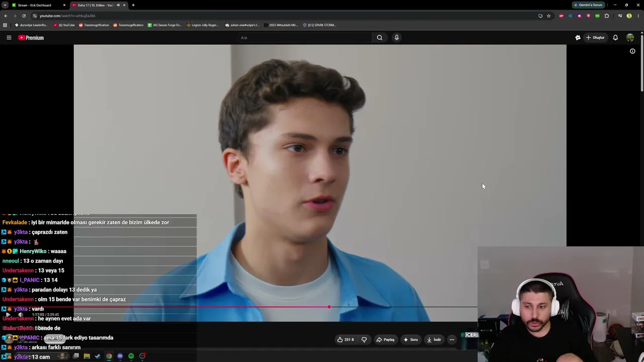Open ducvolpe LeaderBo... bookmark
644x362 pixels.
tap(31, 25)
